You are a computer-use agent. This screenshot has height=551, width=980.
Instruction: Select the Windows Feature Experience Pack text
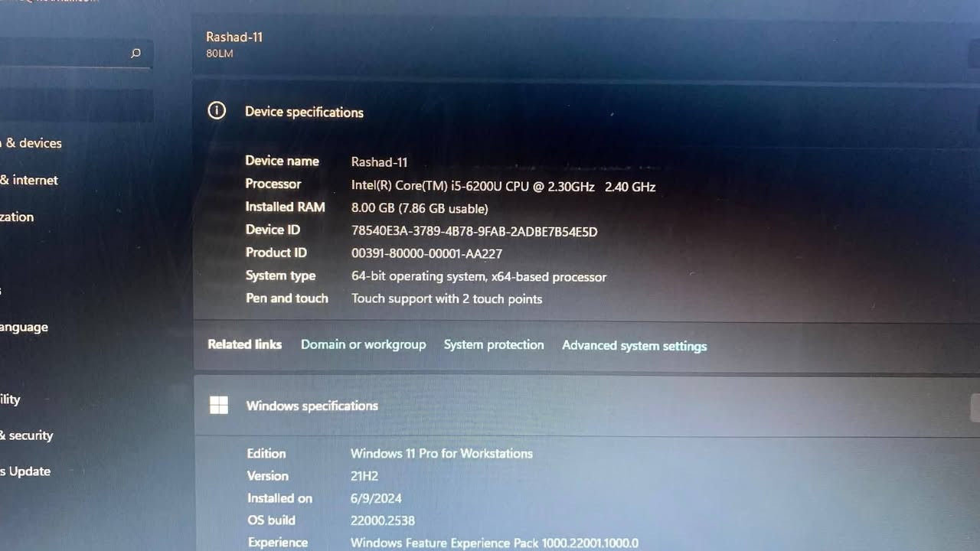[x=494, y=543]
